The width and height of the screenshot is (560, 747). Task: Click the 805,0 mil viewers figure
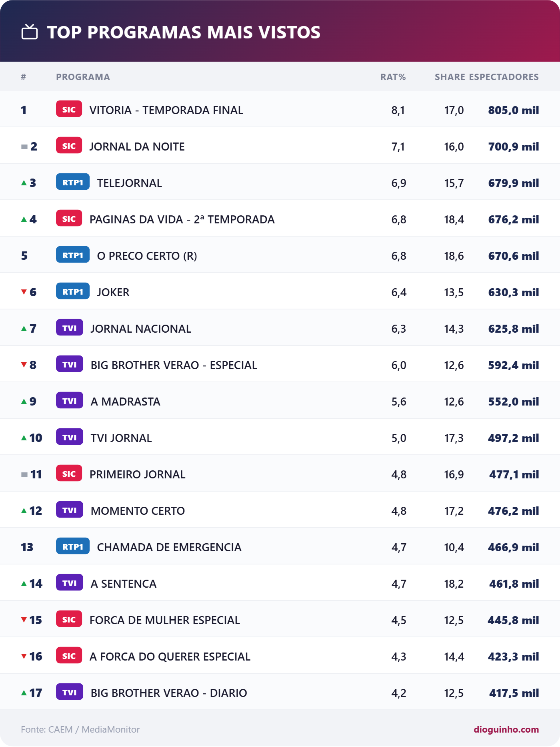(x=513, y=110)
